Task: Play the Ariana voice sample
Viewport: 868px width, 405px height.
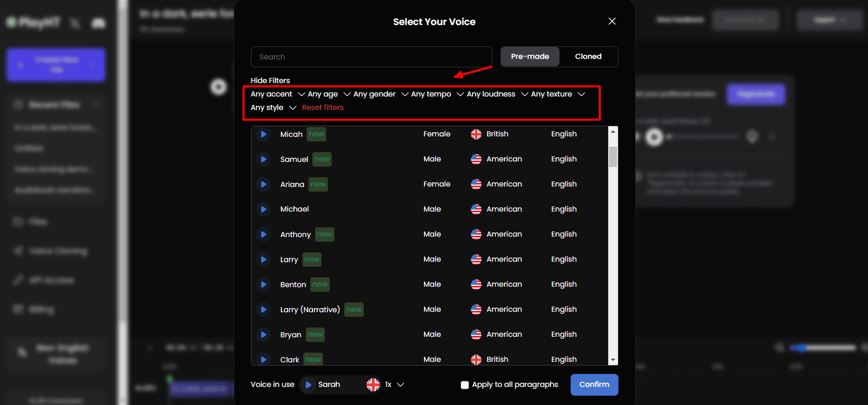Action: tap(263, 184)
